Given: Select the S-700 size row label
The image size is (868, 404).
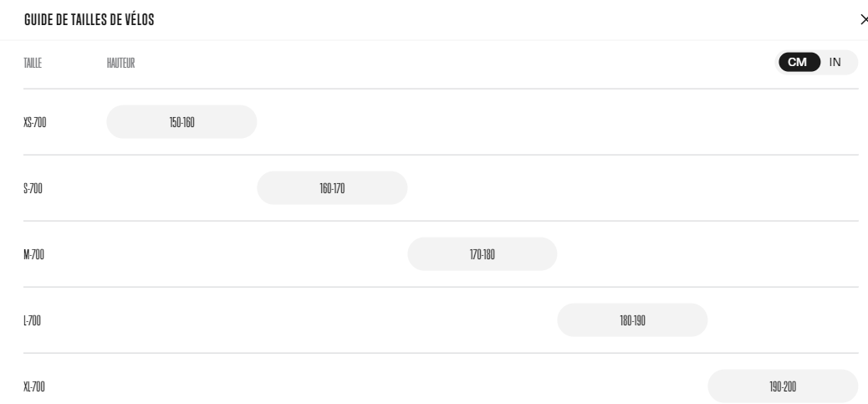Looking at the screenshot, I should [33, 188].
